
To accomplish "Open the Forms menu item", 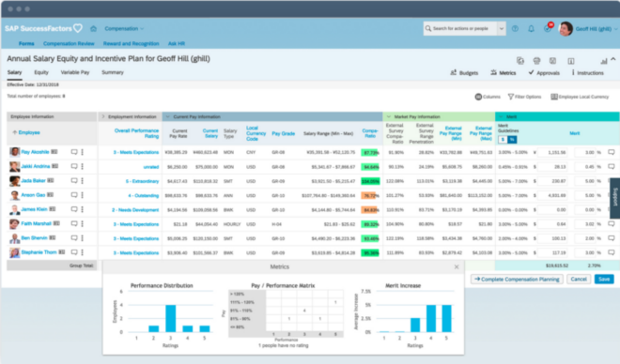I will click(x=26, y=43).
